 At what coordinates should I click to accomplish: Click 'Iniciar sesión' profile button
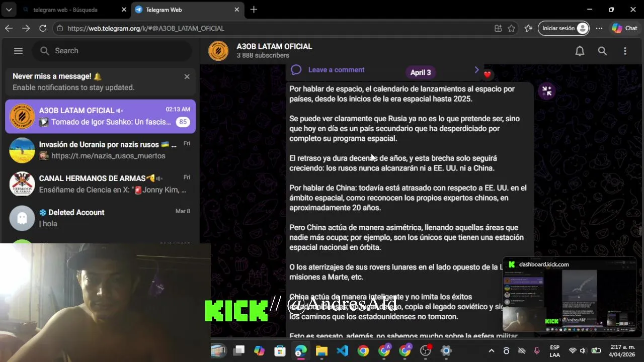tap(565, 28)
